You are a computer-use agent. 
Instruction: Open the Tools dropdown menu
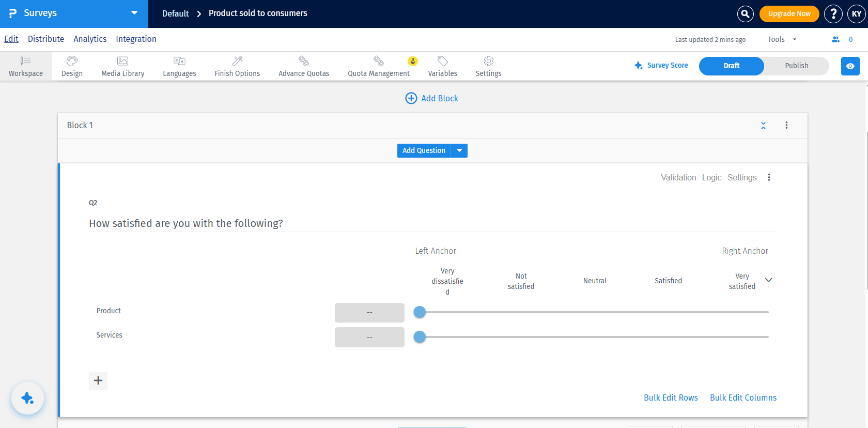pos(782,39)
